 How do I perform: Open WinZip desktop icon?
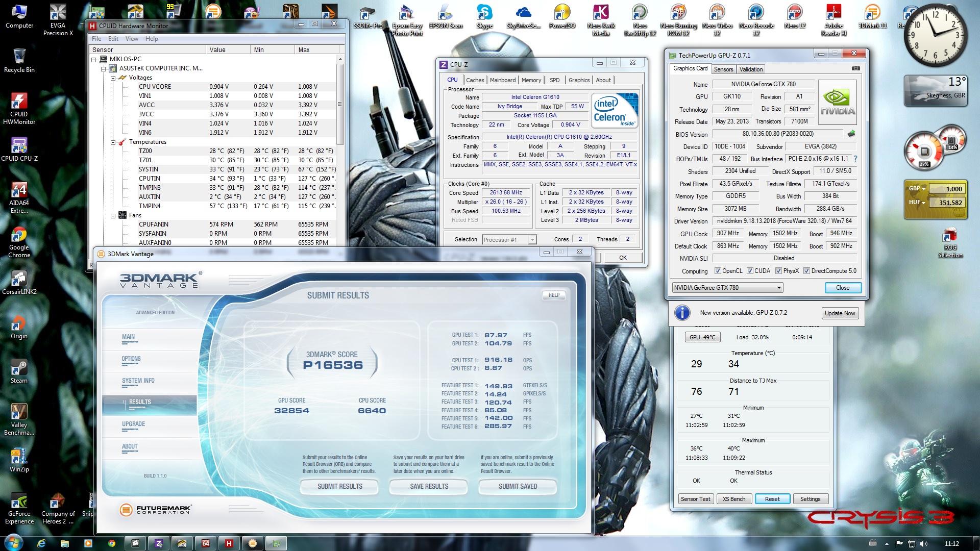point(19,460)
